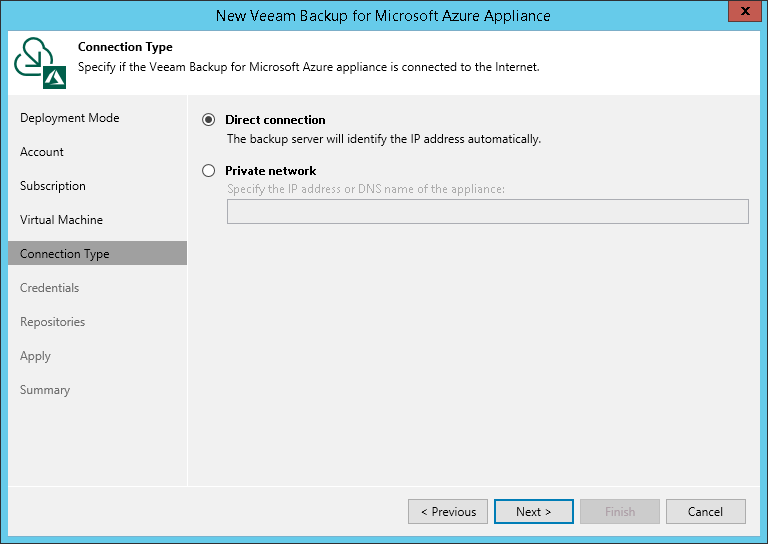Go to the Deployment Mode step
The height and width of the screenshot is (544, 768).
[70, 118]
